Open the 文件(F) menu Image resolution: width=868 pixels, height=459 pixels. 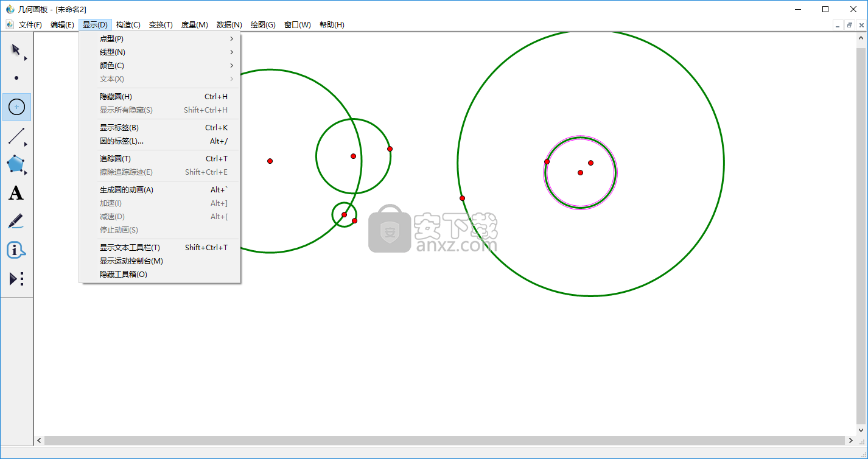click(x=30, y=25)
